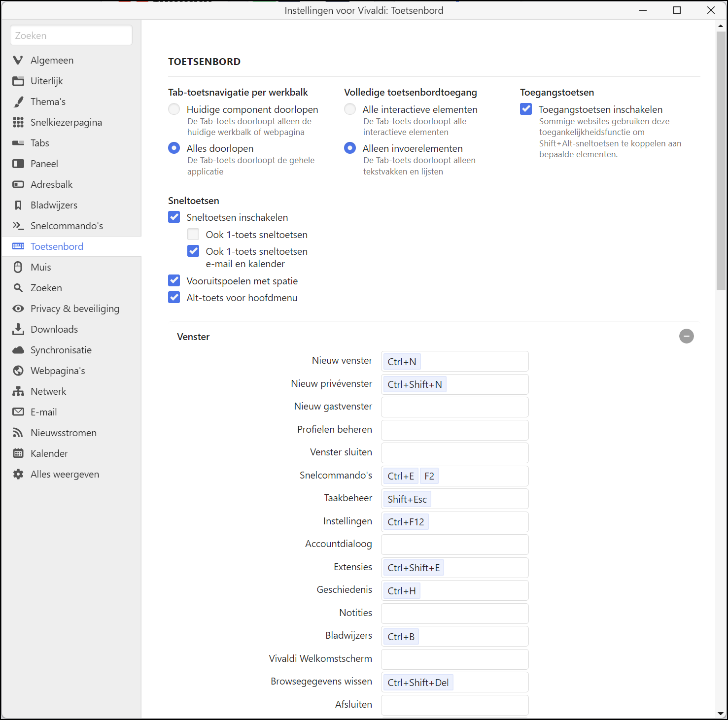
Task: Select Alles doorlopen radio option
Action: point(174,148)
